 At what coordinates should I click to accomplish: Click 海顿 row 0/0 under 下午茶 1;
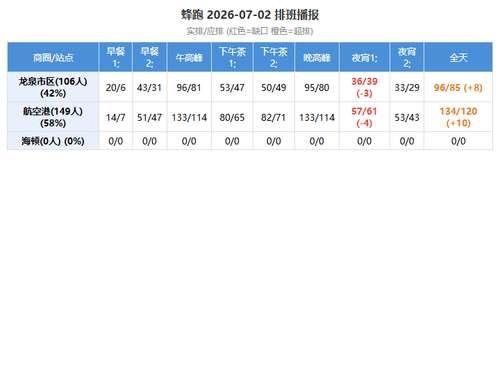pyautogui.click(x=232, y=141)
